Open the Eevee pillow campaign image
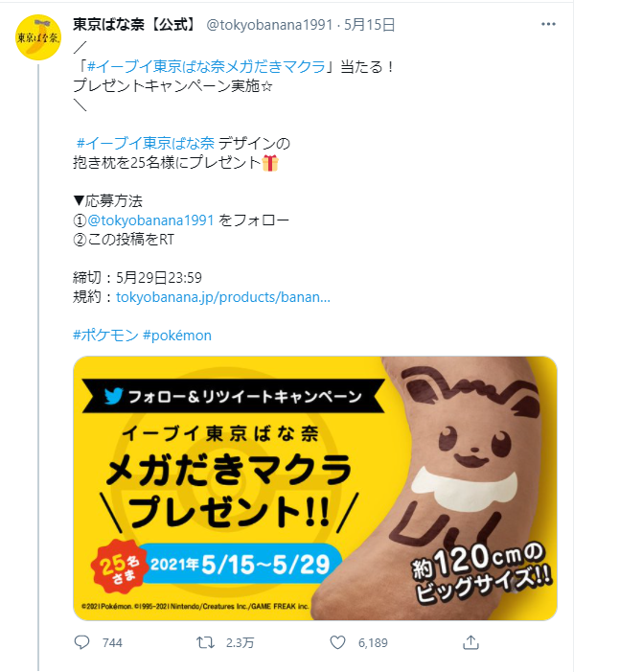642x672 pixels. coord(315,488)
